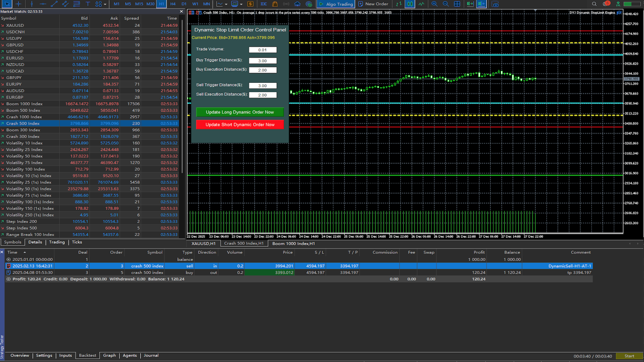Select the M15 timeframe

139,4
